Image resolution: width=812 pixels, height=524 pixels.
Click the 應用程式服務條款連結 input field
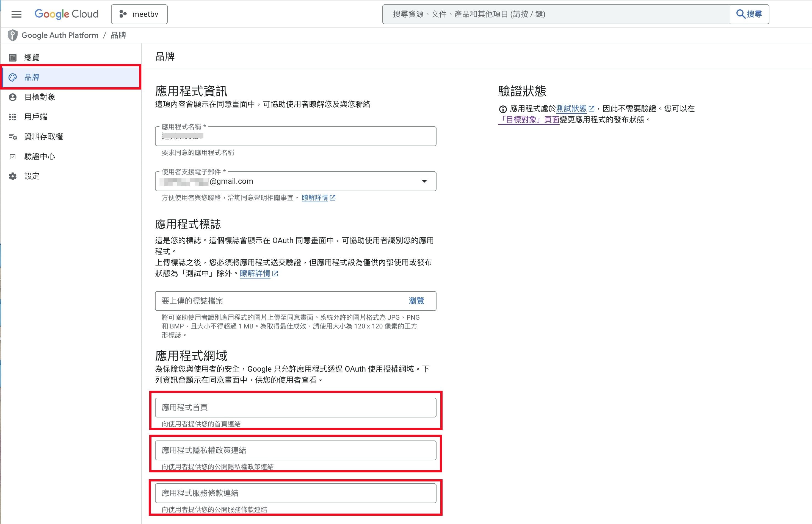pos(295,493)
